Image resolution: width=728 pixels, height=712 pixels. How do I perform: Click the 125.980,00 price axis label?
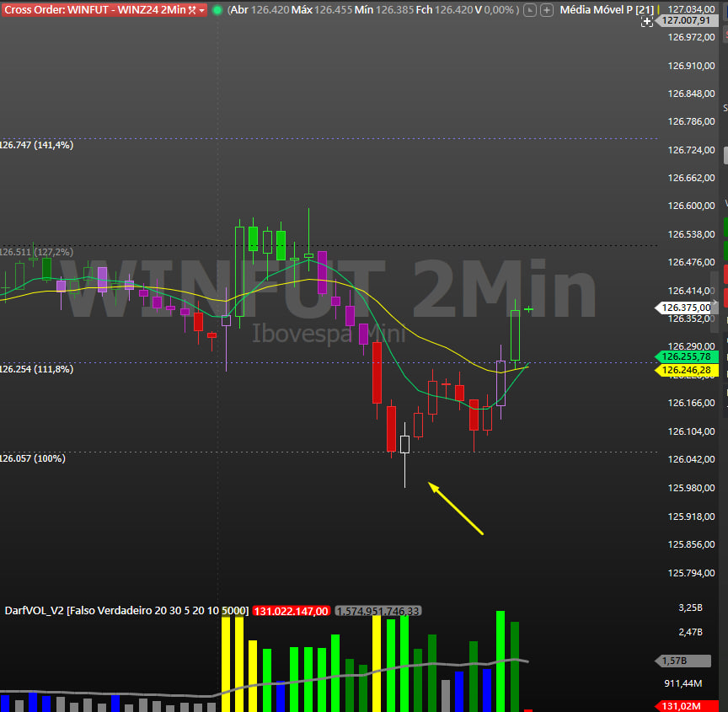(691, 488)
